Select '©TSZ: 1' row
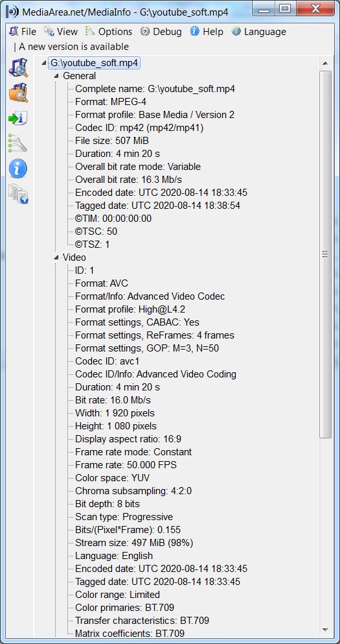The width and height of the screenshot is (340, 644). click(93, 244)
